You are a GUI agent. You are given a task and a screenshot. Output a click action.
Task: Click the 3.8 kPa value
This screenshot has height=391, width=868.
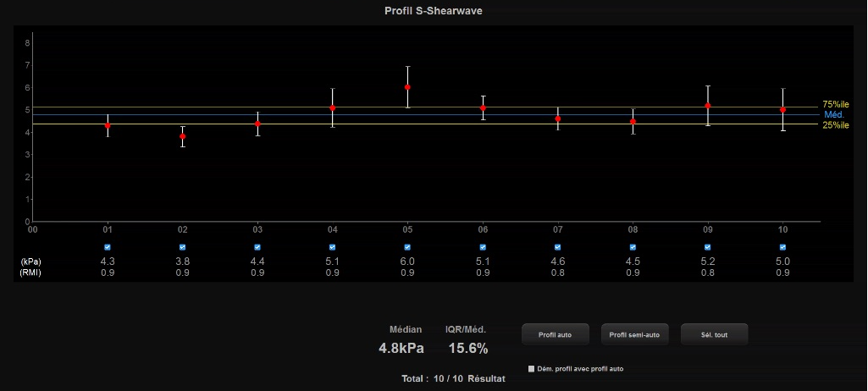(x=183, y=262)
